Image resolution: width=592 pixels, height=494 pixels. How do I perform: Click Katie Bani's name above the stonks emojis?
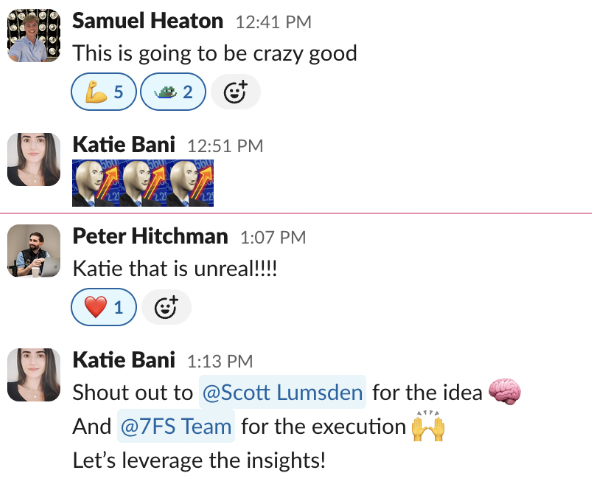(x=124, y=145)
